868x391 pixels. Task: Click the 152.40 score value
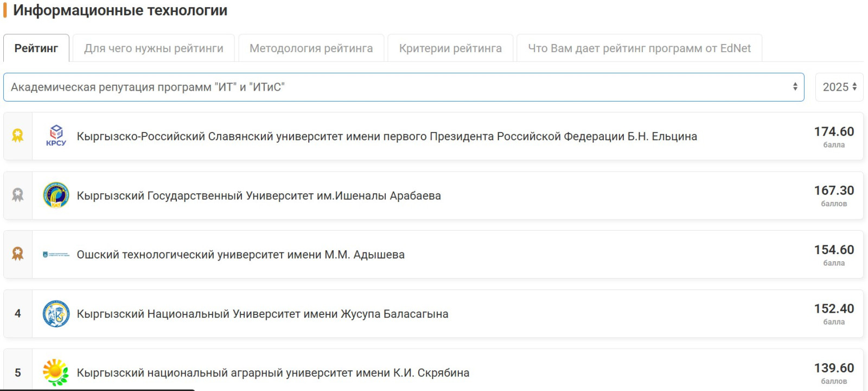834,308
